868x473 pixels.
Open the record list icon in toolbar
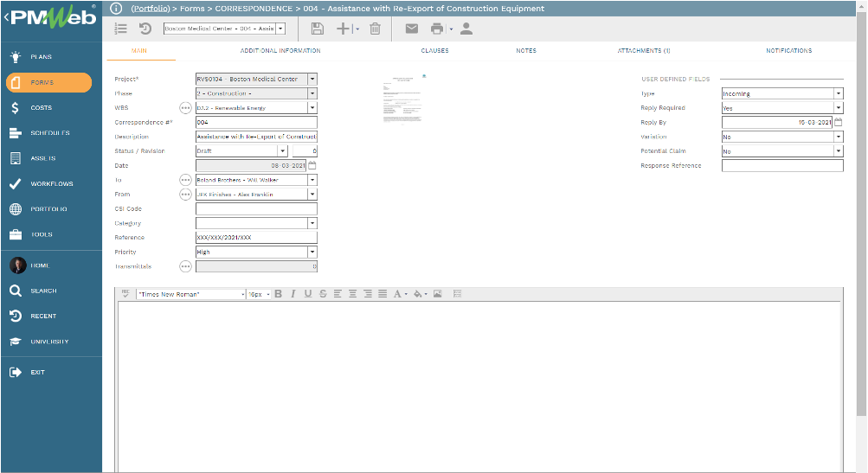click(x=120, y=29)
